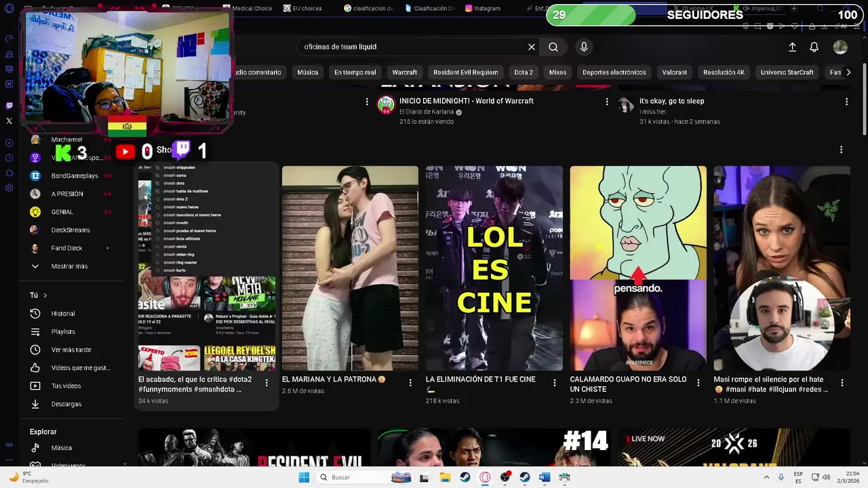Image resolution: width=868 pixels, height=488 pixels.
Task: Select the Universo StarCraft chip
Action: click(787, 73)
